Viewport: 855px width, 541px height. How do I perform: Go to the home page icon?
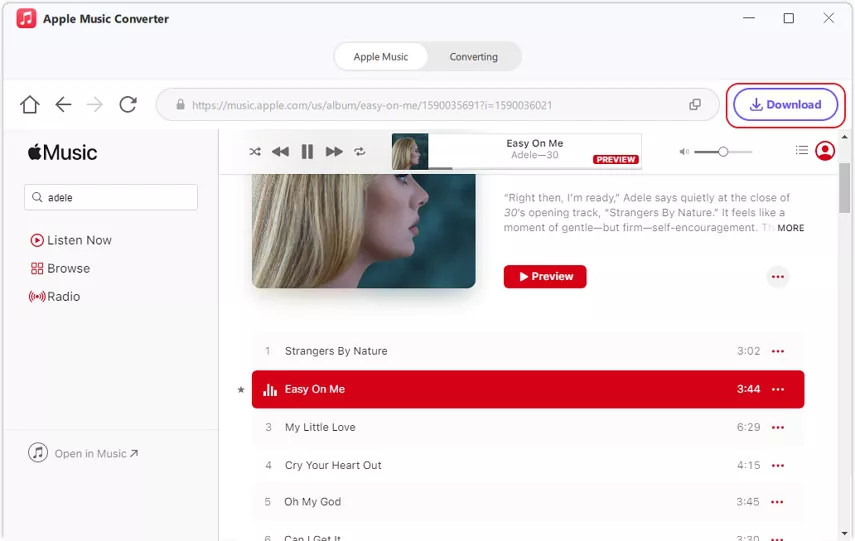point(30,105)
